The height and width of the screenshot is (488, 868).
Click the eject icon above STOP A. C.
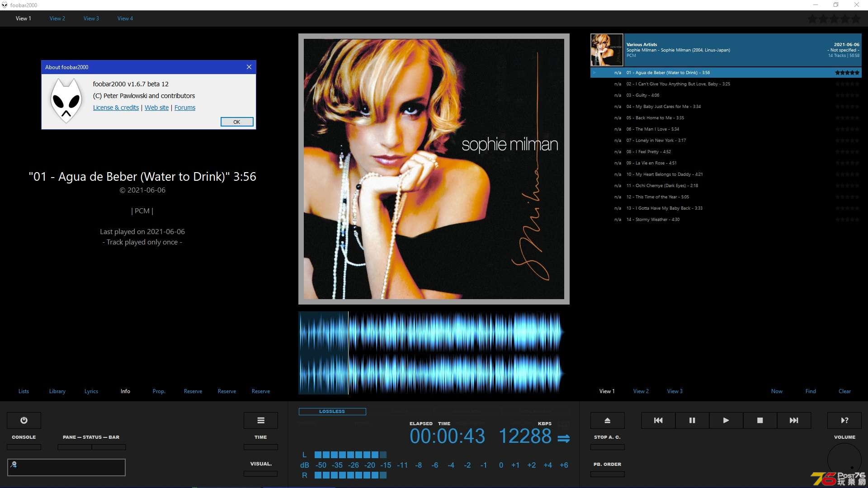tap(608, 420)
